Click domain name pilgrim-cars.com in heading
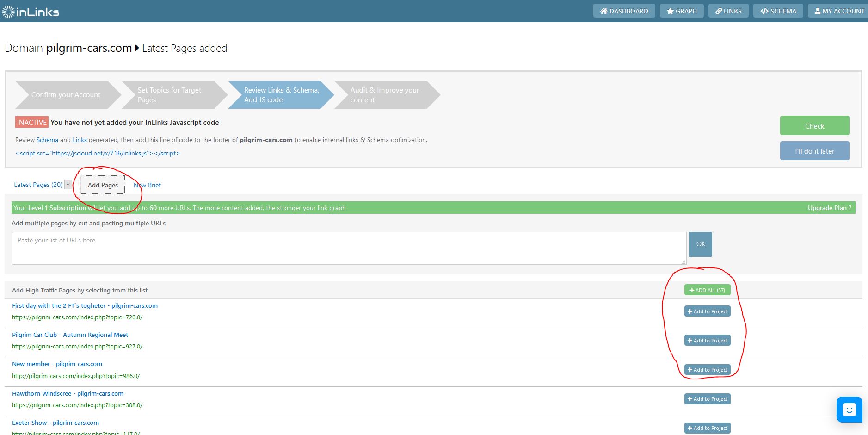Viewport: 868px width, 435px height. pyautogui.click(x=89, y=48)
